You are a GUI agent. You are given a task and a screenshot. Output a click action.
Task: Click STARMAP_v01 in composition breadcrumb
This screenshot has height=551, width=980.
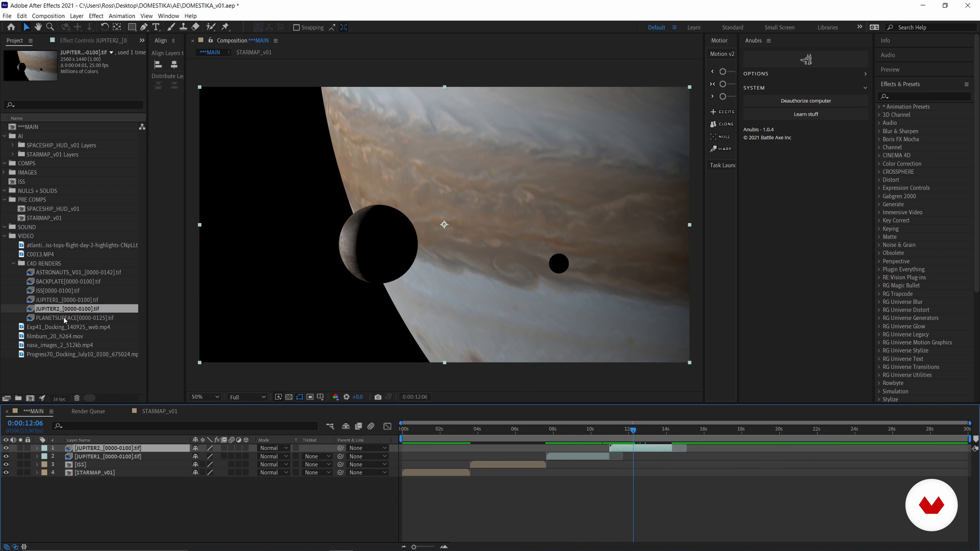click(x=254, y=52)
